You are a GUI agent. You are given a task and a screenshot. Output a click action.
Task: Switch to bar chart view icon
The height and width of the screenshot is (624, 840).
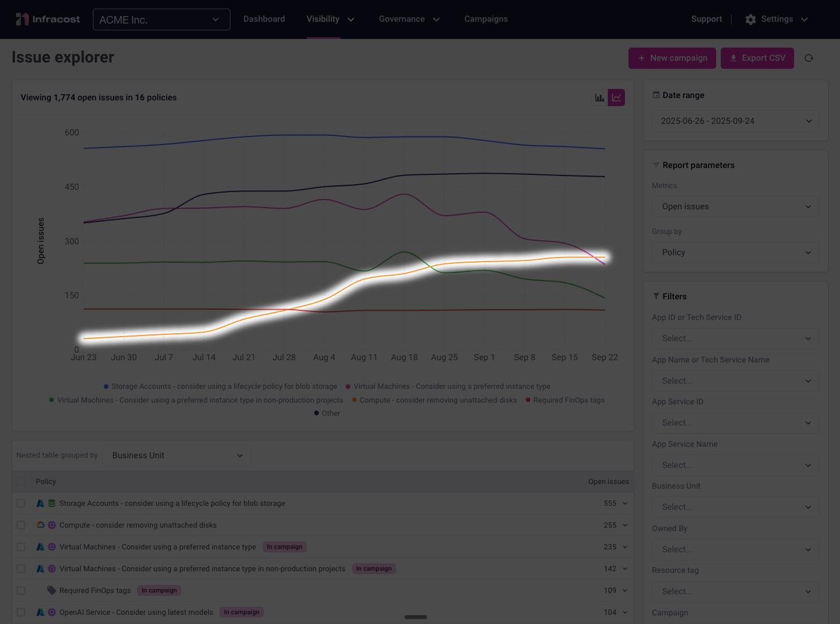click(599, 97)
